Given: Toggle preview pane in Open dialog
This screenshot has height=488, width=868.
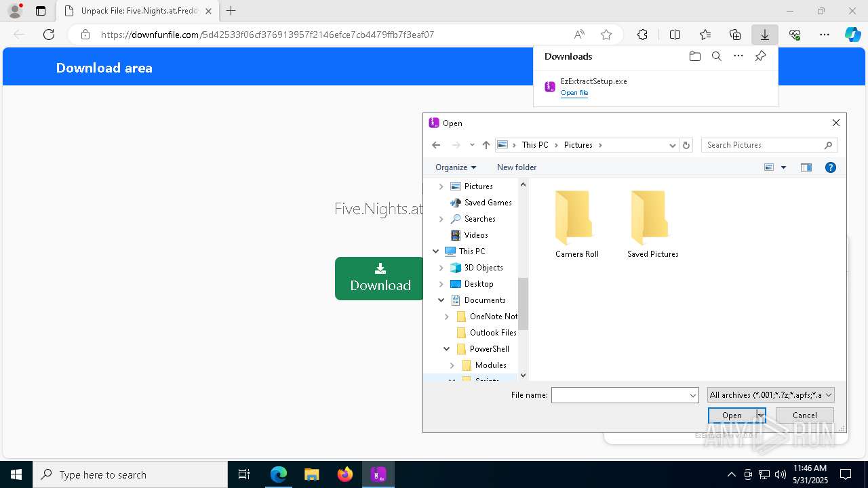Looking at the screenshot, I should (806, 167).
